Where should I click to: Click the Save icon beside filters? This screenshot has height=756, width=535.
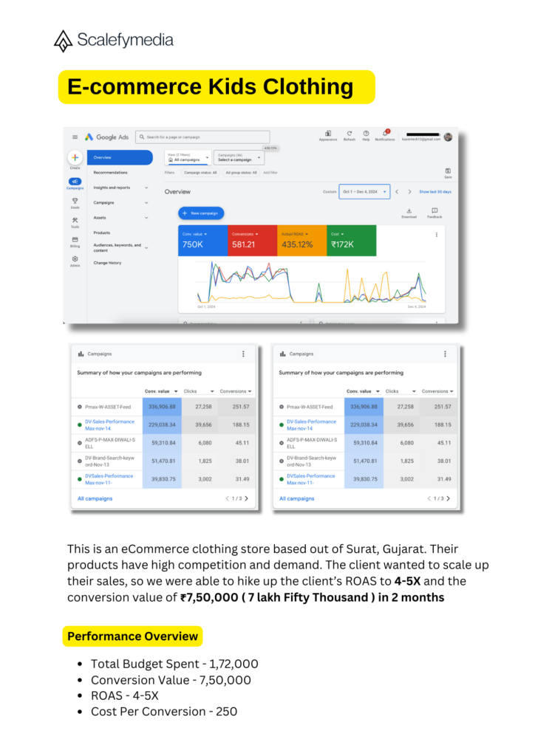448,173
